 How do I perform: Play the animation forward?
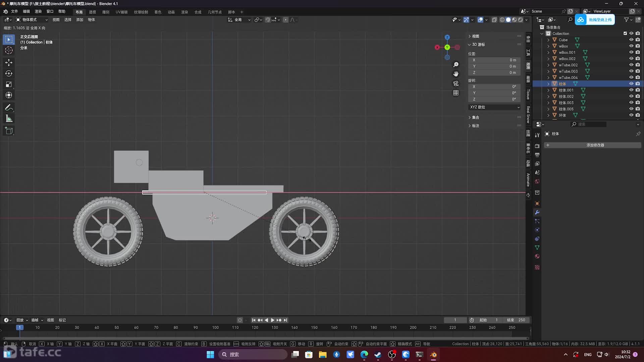coord(272,320)
